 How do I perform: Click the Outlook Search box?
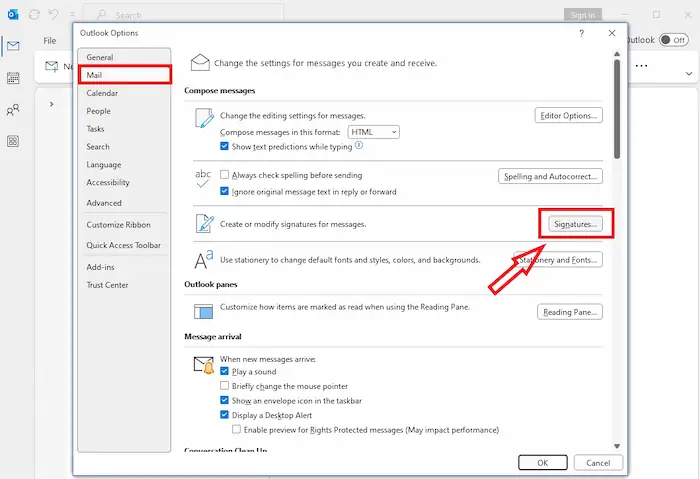(x=183, y=15)
